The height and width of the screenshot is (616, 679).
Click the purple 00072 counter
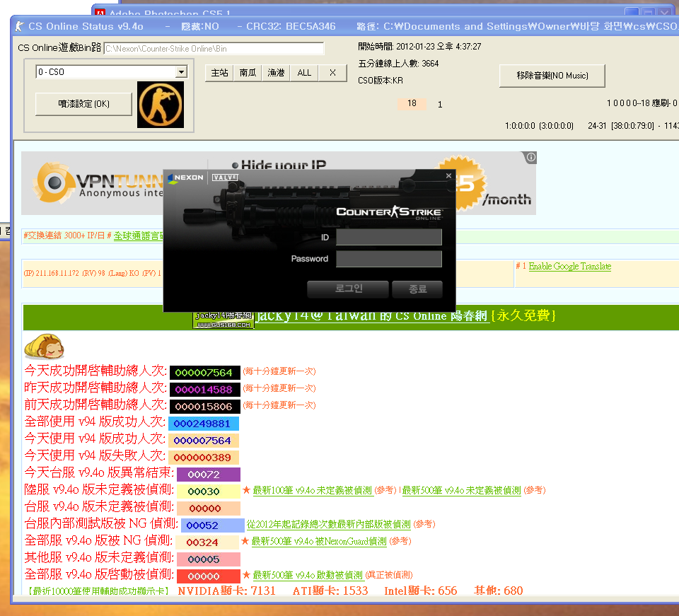click(208, 475)
